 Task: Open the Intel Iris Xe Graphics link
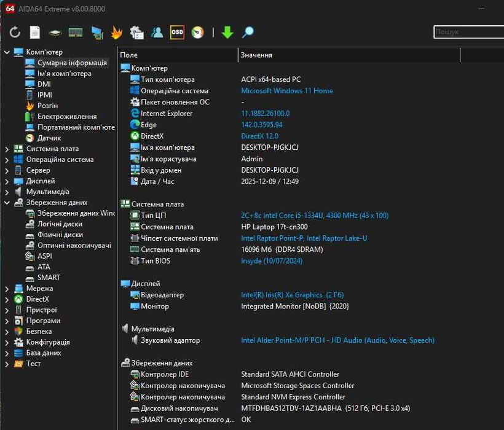[x=292, y=295]
